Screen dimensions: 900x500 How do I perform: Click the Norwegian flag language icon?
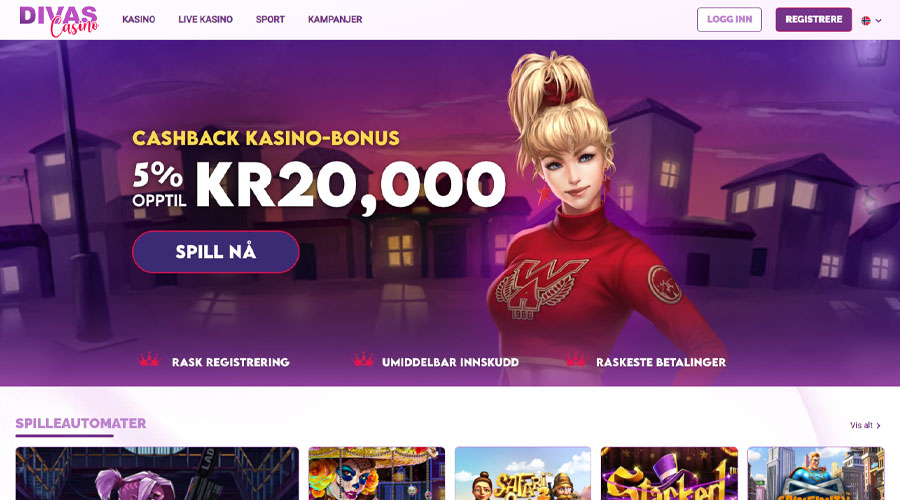pyautogui.click(x=866, y=21)
